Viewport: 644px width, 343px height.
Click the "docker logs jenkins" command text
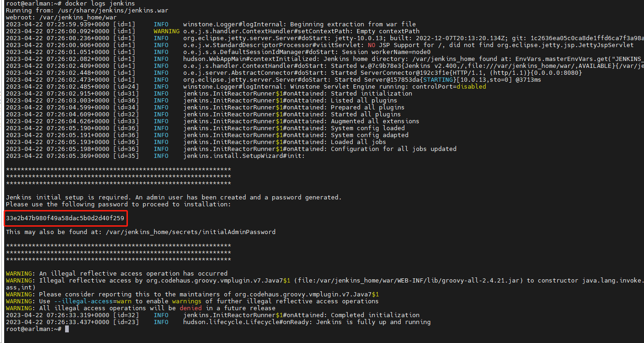click(x=100, y=4)
